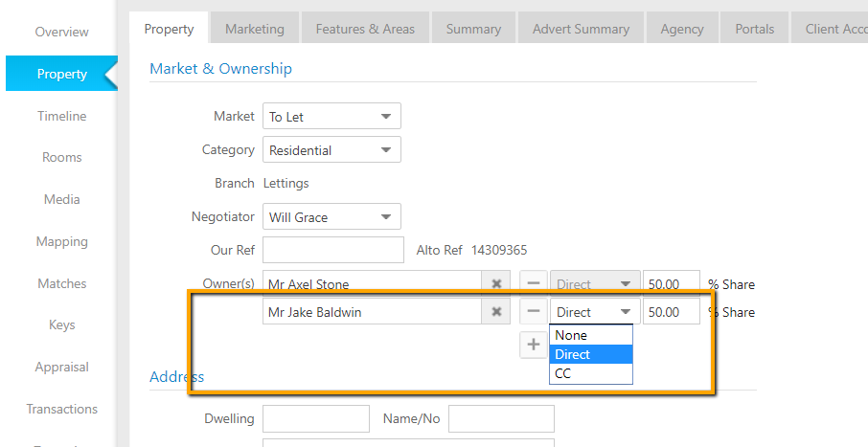The width and height of the screenshot is (868, 447).
Task: Clear the Mr Jake Baldwin owner
Action: [496, 312]
